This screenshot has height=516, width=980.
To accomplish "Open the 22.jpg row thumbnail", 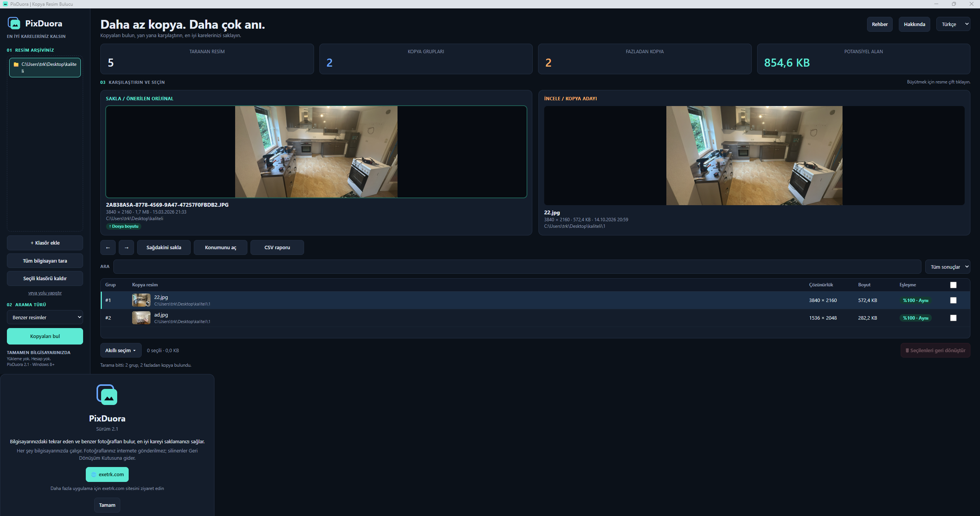I will click(x=141, y=300).
